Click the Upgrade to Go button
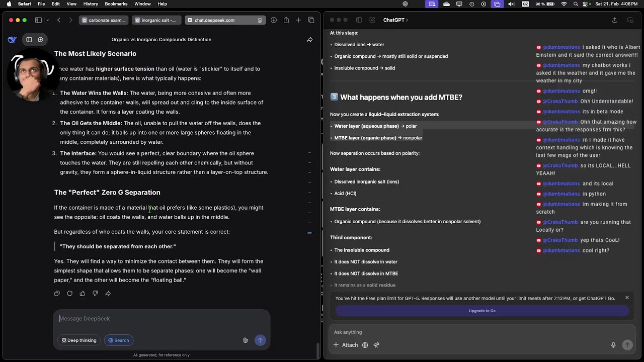 point(482,311)
